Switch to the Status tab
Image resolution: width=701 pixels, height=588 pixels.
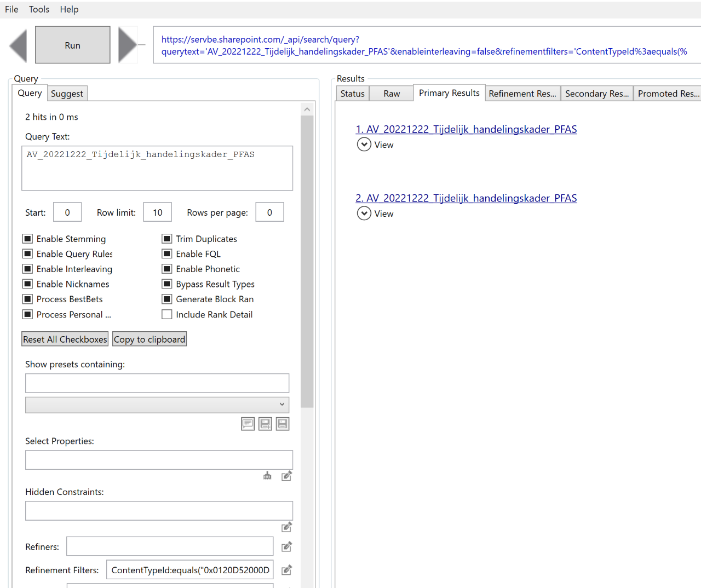(x=353, y=94)
